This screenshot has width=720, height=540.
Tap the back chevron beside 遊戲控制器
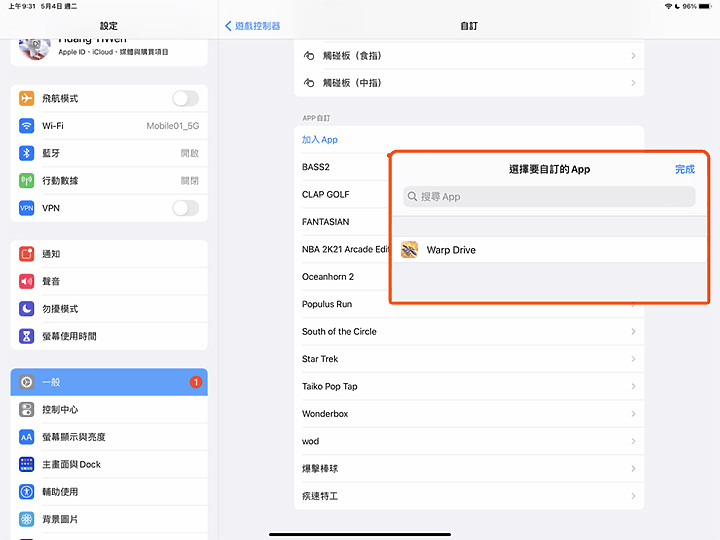228,26
